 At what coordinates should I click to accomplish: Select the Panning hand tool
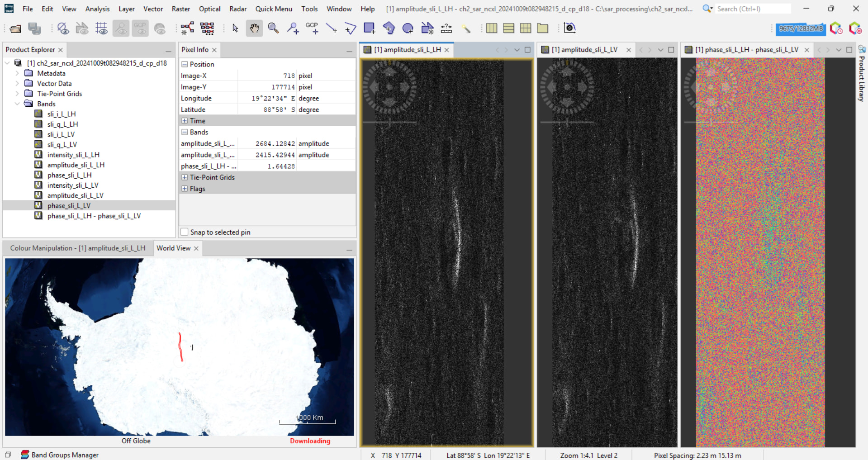click(254, 28)
